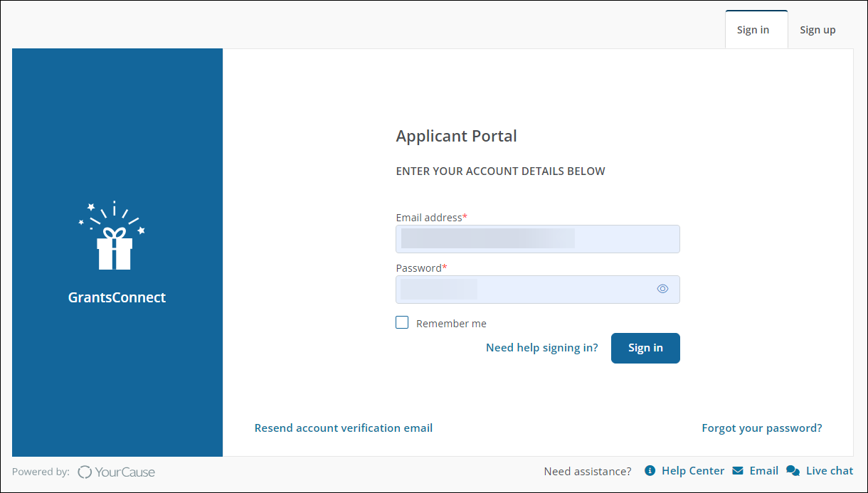868x493 pixels.
Task: Open Forgot your password link
Action: click(762, 428)
